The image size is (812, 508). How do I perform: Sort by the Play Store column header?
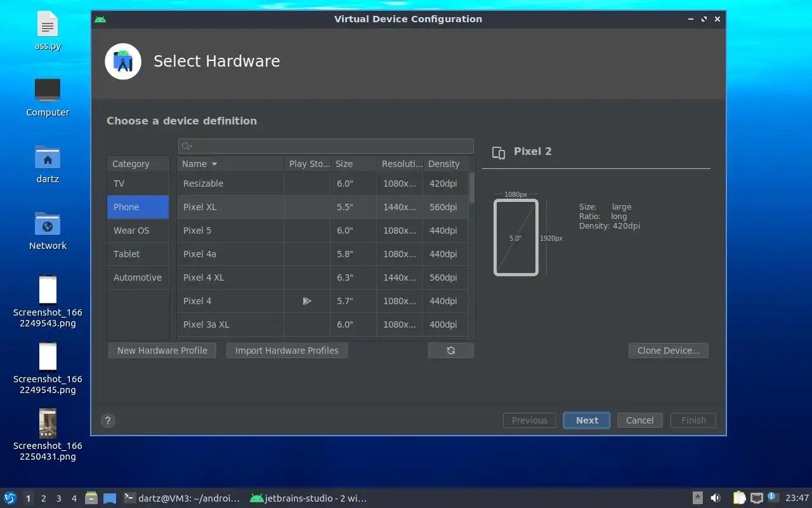pyautogui.click(x=307, y=164)
